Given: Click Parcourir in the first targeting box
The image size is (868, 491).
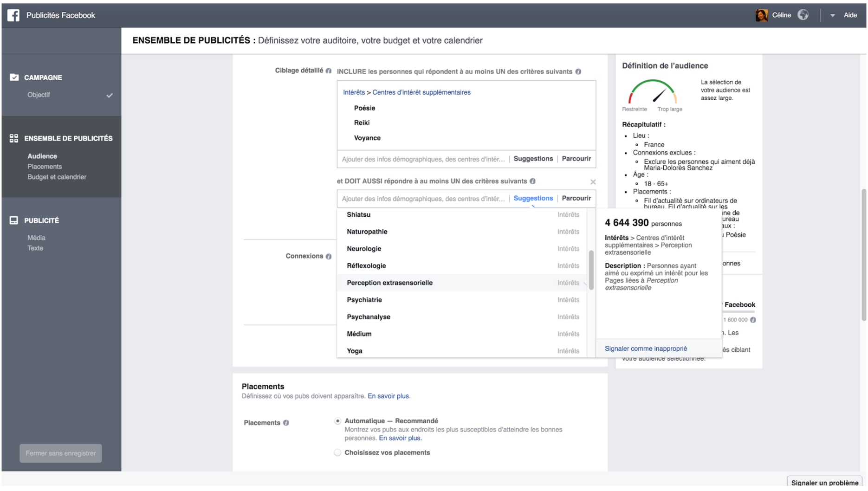Looking at the screenshot, I should click(x=577, y=159).
